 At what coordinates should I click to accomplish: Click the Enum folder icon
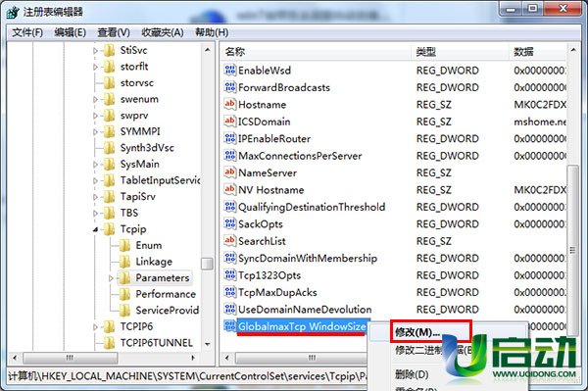[124, 246]
